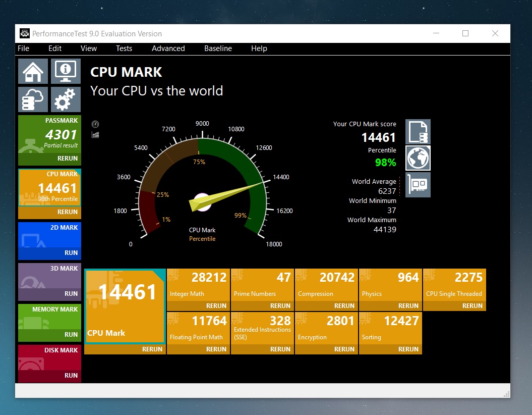The image size is (532, 415).
Task: Run the Disk Mark test
Action: [49, 375]
